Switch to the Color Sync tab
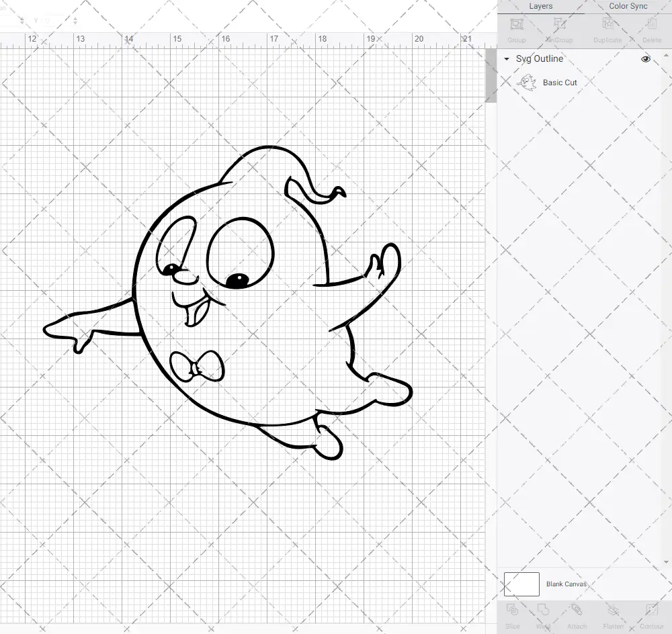 [x=628, y=6]
